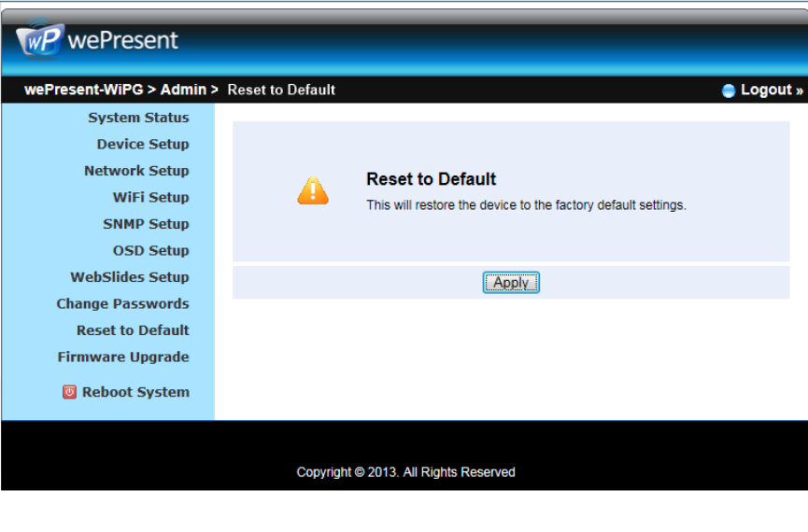Screen dimensions: 808x532
Task: Click the Apply button
Action: pyautogui.click(x=511, y=282)
